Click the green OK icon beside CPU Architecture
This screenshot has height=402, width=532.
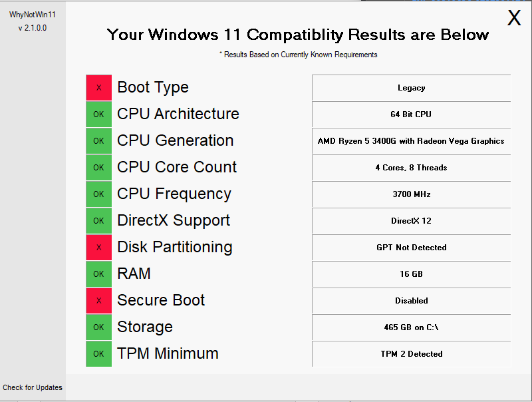point(98,114)
